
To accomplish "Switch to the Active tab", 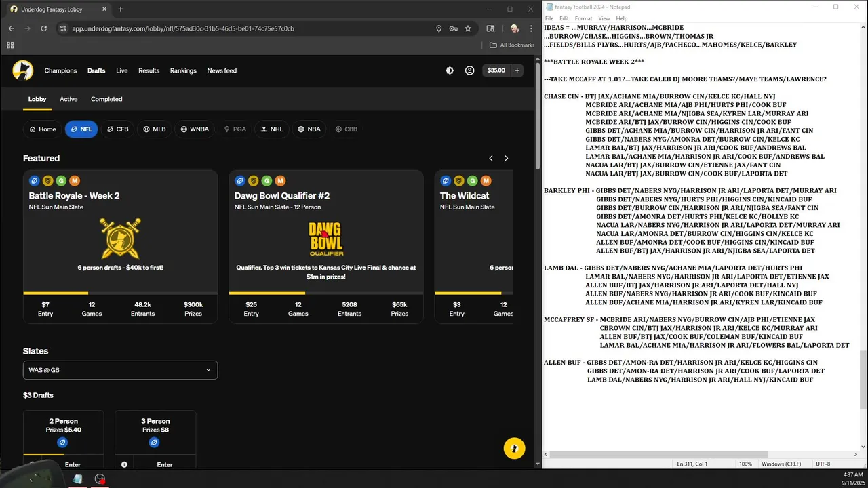I will (x=68, y=99).
